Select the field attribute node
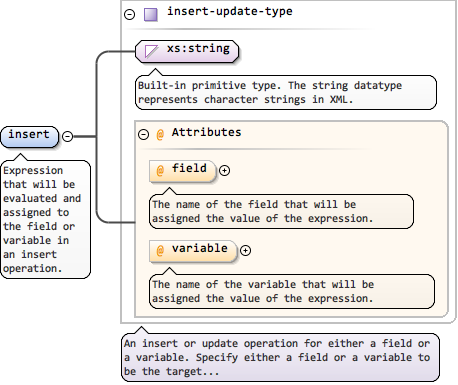The width and height of the screenshot is (458, 385). click(x=183, y=171)
